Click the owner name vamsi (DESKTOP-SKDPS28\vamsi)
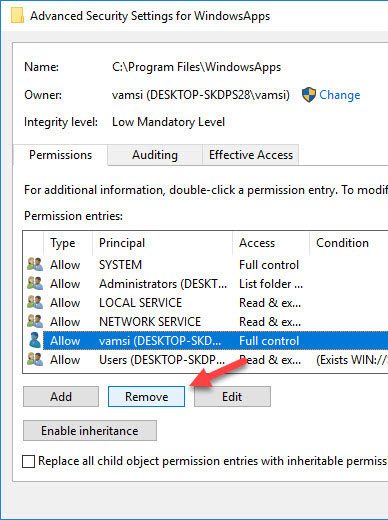388x520 pixels. point(201,95)
